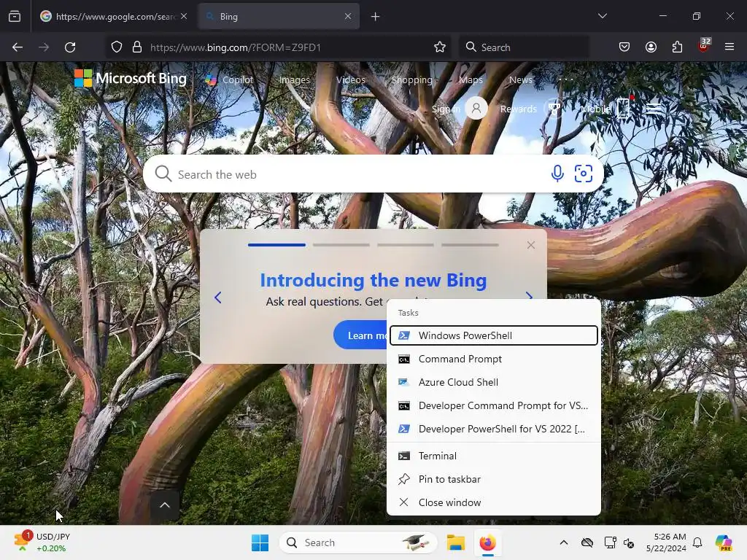
Task: Close the Google search tab
Action: pyautogui.click(x=184, y=16)
